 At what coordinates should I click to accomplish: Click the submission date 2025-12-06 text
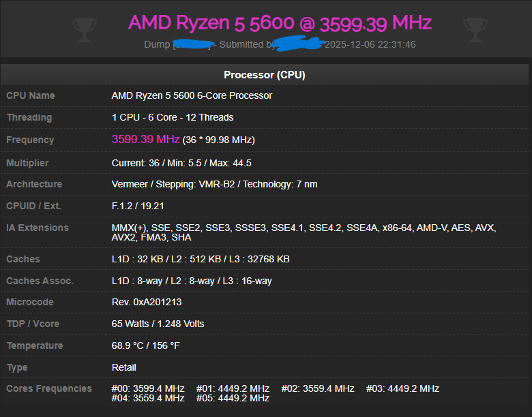370,44
